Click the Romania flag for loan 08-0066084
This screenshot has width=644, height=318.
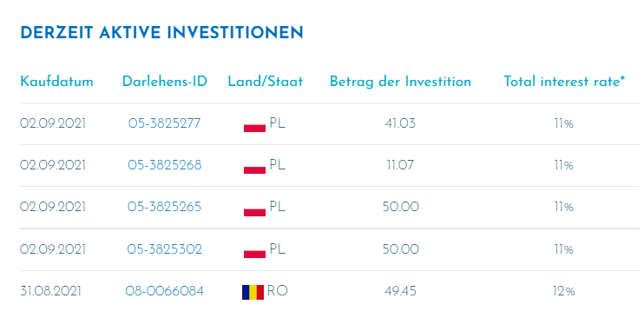pyautogui.click(x=253, y=292)
